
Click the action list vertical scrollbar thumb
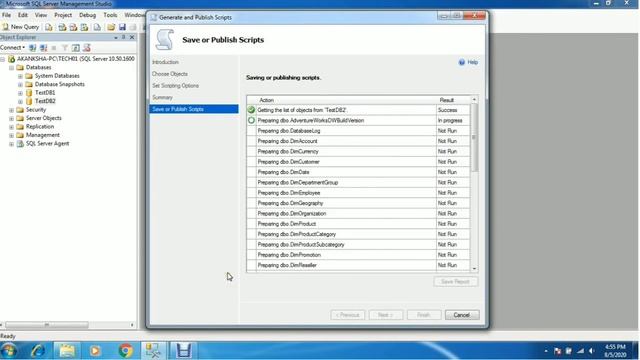[x=474, y=137]
